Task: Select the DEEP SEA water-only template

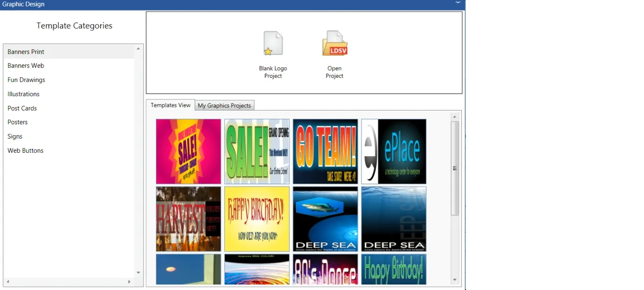Action: (394, 219)
